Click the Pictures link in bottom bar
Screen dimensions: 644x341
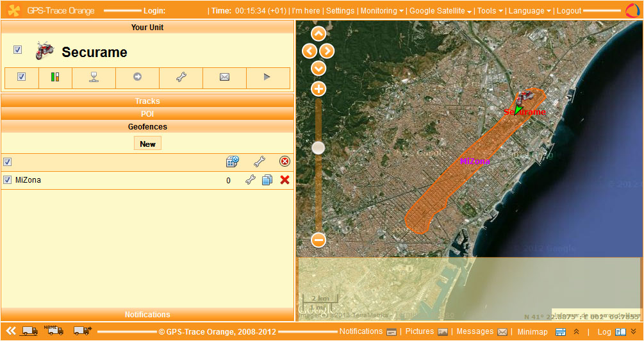point(420,331)
